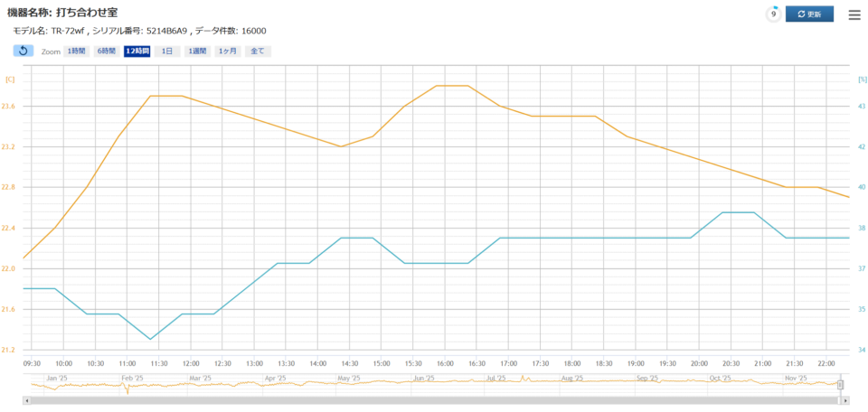Open the hamburger chart menu

[854, 14]
